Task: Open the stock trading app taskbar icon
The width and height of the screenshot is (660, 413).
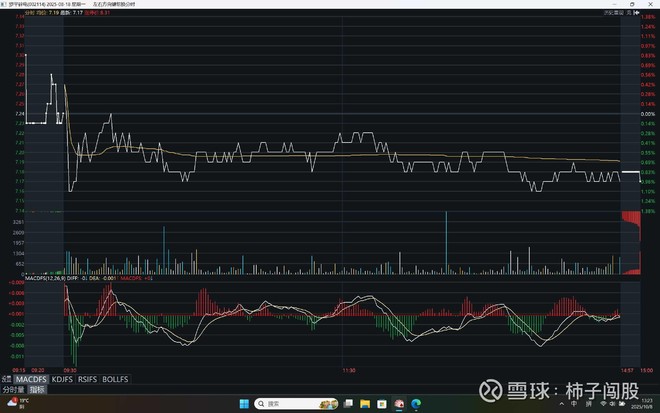Action: coord(399,404)
